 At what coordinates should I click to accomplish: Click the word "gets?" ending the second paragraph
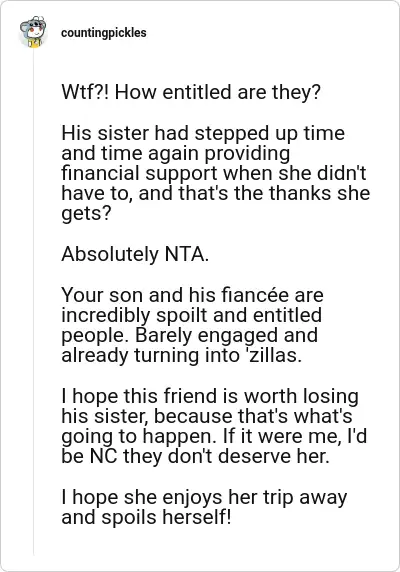[86, 214]
